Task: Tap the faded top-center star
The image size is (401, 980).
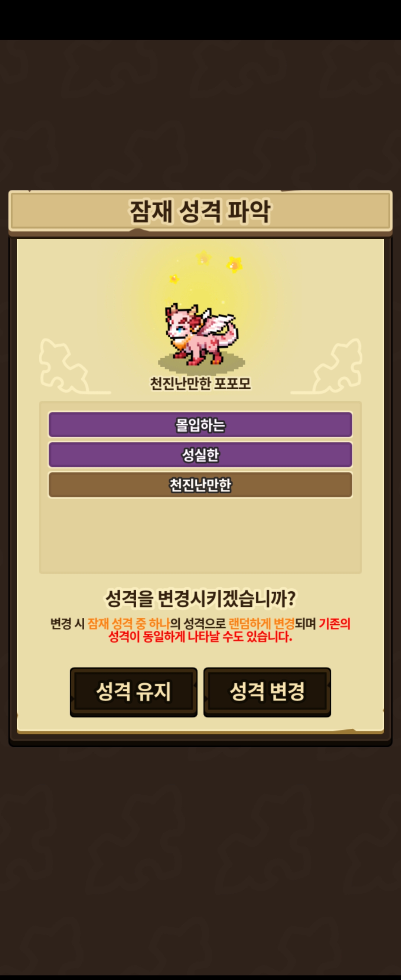Action: click(x=203, y=258)
